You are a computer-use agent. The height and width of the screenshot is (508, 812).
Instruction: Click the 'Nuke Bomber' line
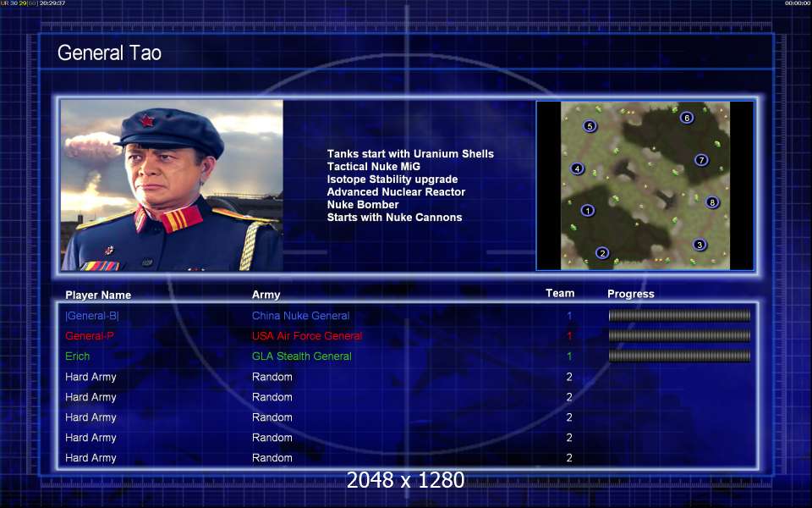click(x=363, y=205)
